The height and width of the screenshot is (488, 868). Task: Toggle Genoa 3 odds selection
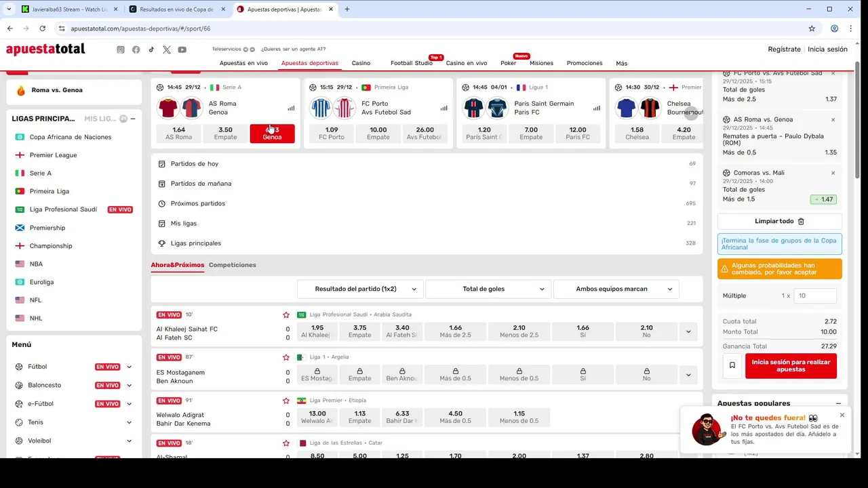point(272,134)
